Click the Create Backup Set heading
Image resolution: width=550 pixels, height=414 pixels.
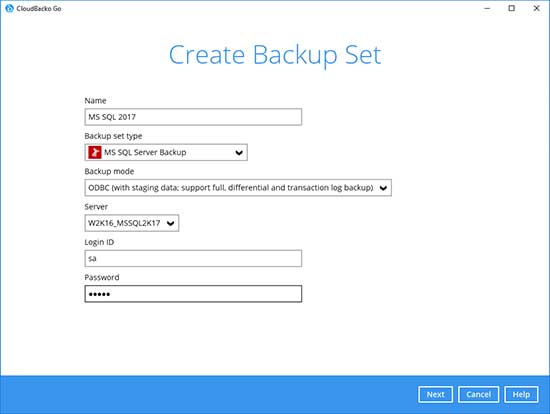(275, 55)
